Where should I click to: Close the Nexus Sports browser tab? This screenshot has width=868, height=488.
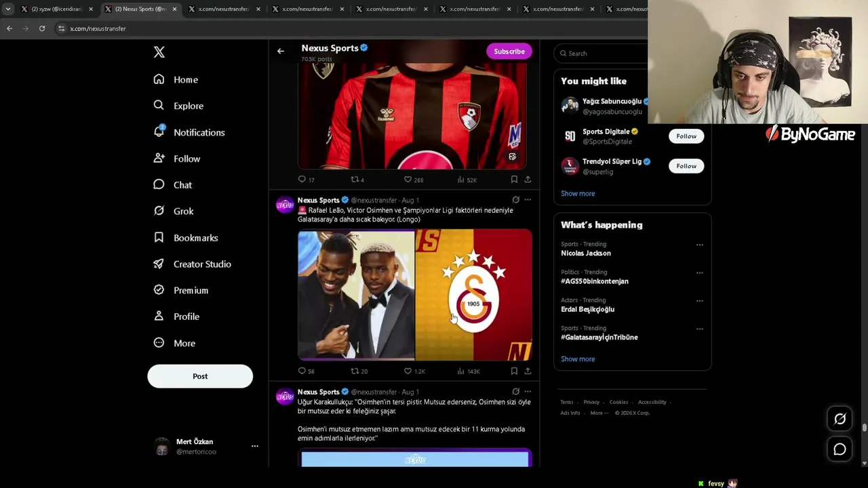point(175,9)
